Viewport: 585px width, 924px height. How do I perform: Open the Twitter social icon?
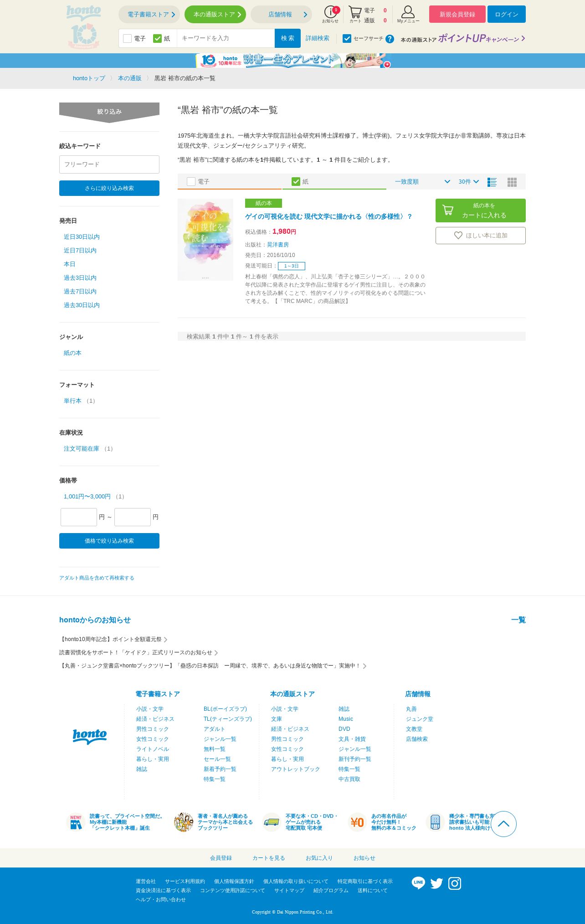click(x=436, y=883)
